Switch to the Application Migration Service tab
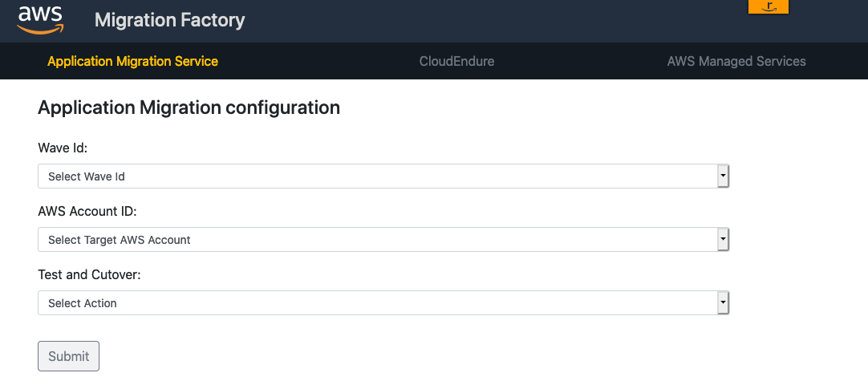Image resolution: width=868 pixels, height=377 pixels. 132,61
